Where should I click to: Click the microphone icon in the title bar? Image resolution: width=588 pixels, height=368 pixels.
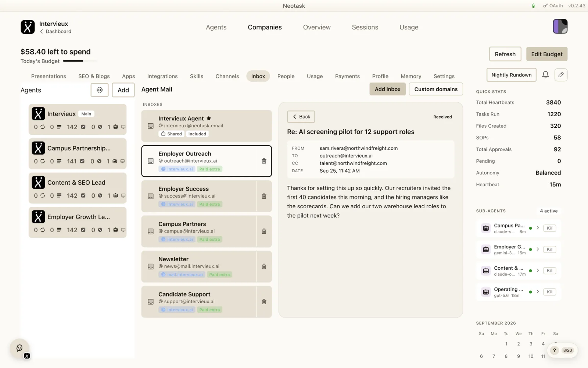click(533, 6)
